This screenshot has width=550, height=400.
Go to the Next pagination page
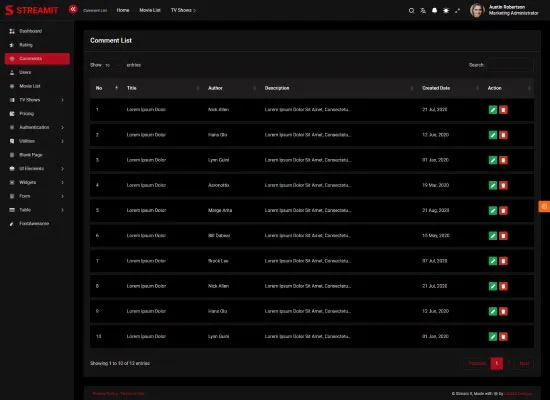(x=524, y=364)
